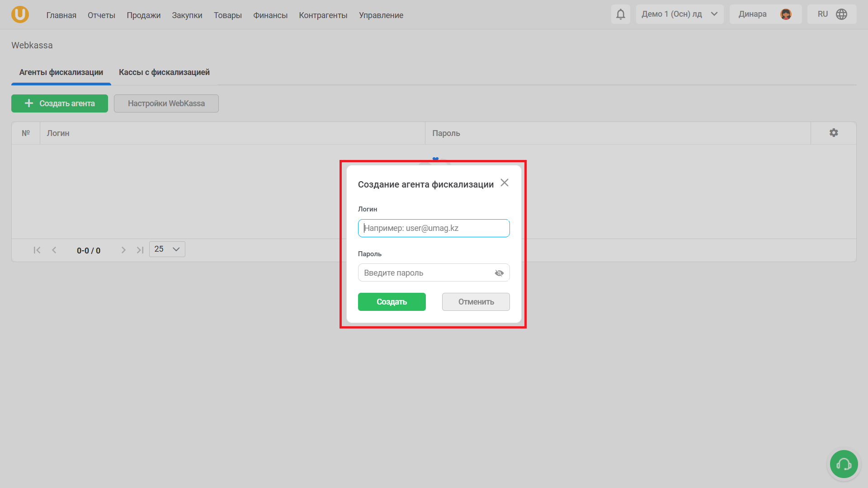The image size is (868, 488).
Task: Click the Динара user avatar
Action: (786, 14)
